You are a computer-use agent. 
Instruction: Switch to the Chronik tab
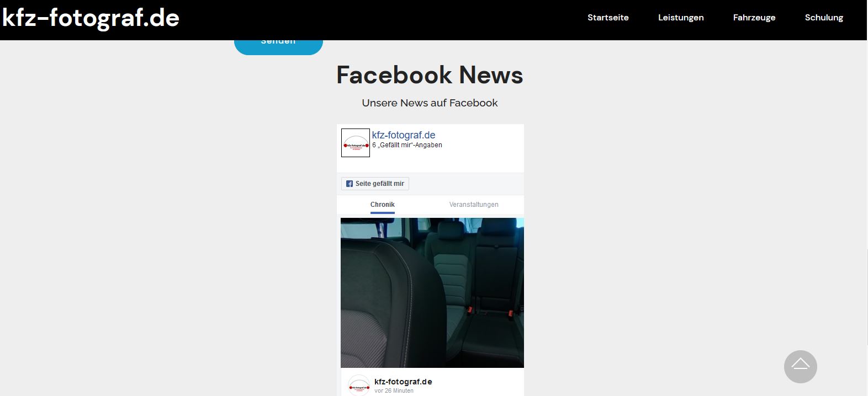coord(382,205)
